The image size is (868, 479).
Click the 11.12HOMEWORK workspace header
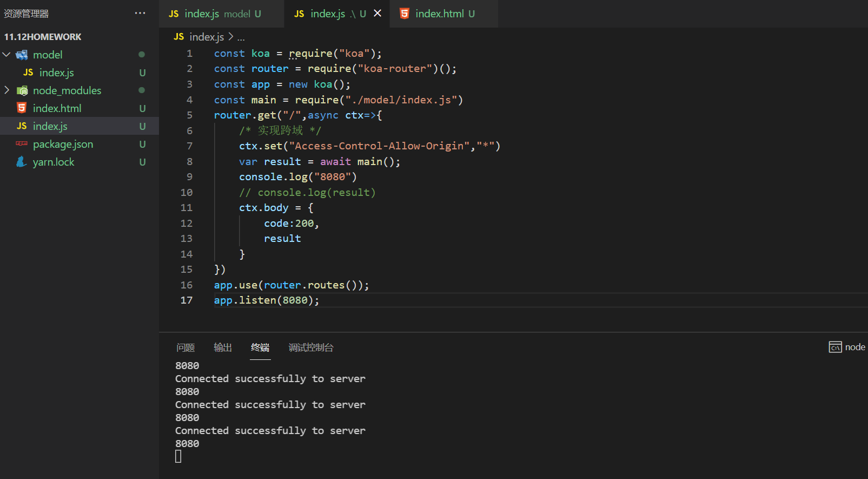[43, 37]
